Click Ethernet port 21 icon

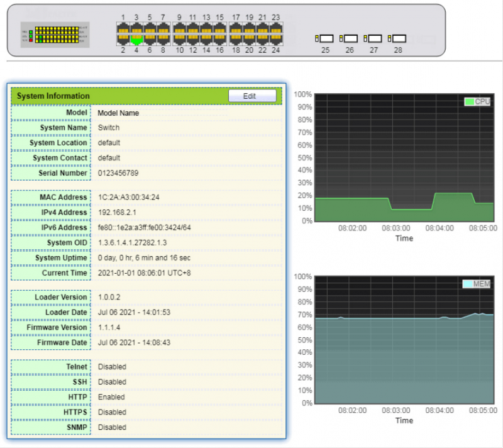tap(263, 28)
